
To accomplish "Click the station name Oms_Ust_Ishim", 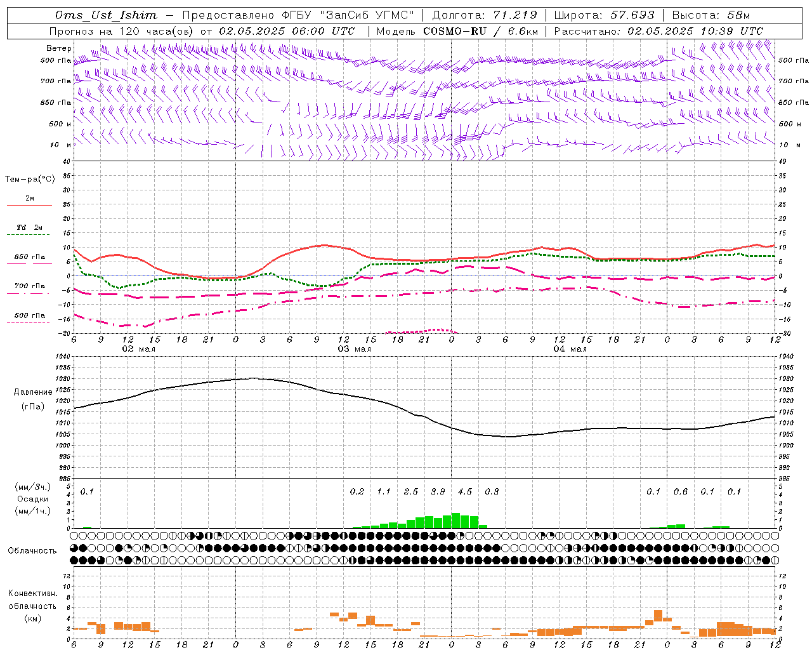I will click(106, 15).
